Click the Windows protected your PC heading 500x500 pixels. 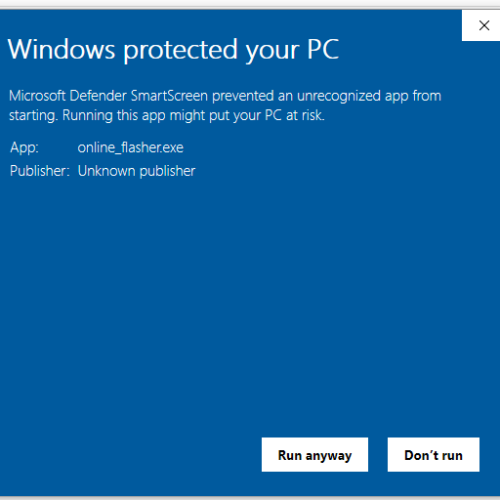point(173,50)
